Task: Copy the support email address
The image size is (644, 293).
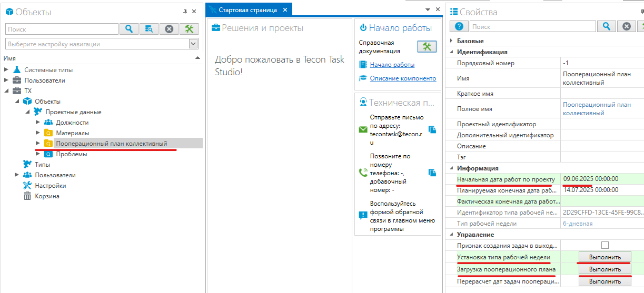Action: [433, 129]
